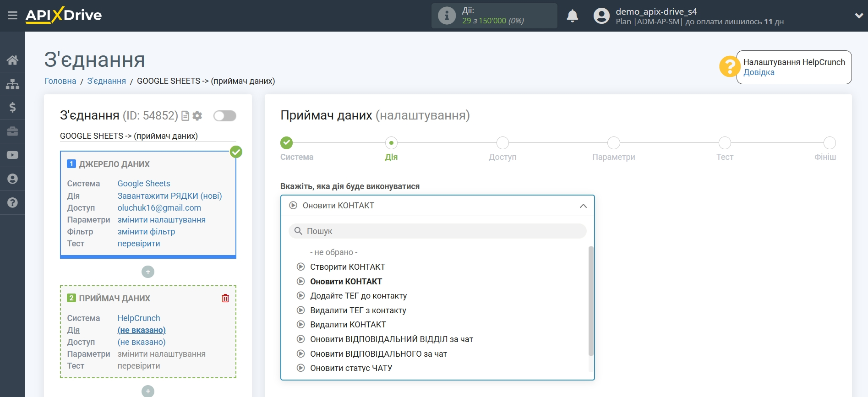Viewport: 868px width, 397px height.
Task: Select Видалити ТЕГ з контакту option
Action: pos(358,310)
